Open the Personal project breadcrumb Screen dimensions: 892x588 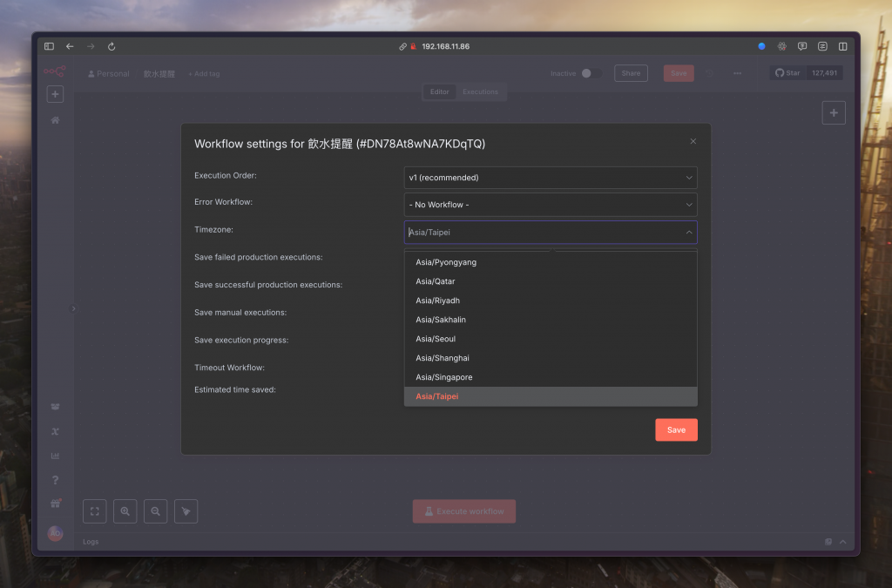[109, 74]
